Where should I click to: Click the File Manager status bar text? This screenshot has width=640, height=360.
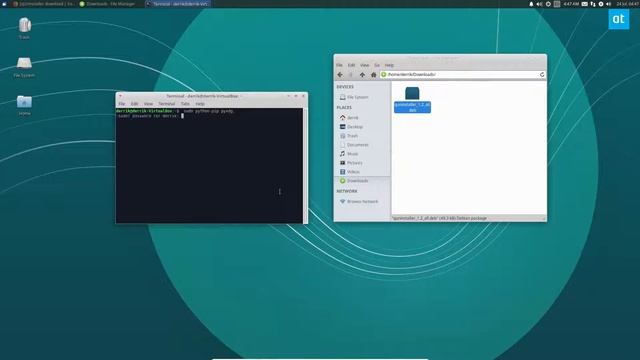(x=440, y=218)
